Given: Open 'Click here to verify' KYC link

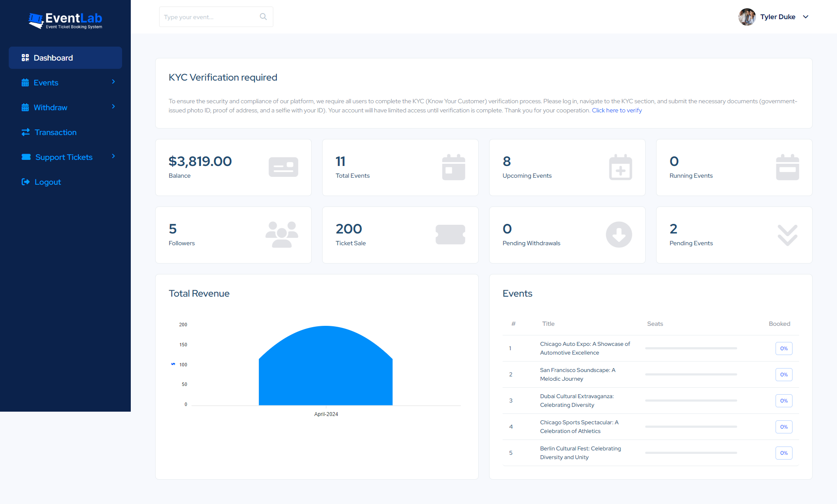Looking at the screenshot, I should [x=616, y=110].
